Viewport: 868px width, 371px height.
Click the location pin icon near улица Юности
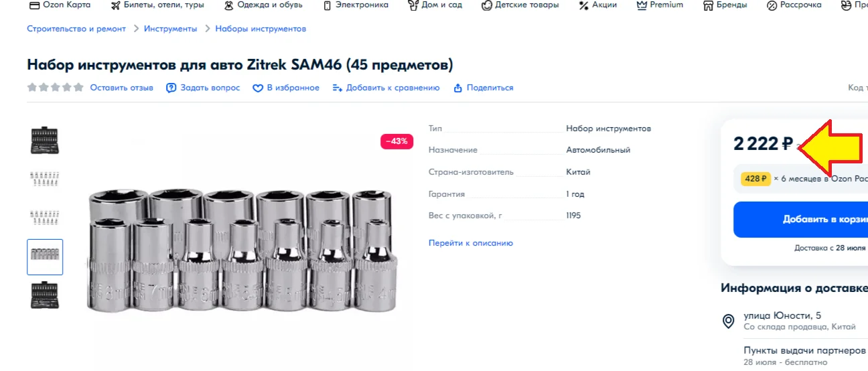[729, 321]
